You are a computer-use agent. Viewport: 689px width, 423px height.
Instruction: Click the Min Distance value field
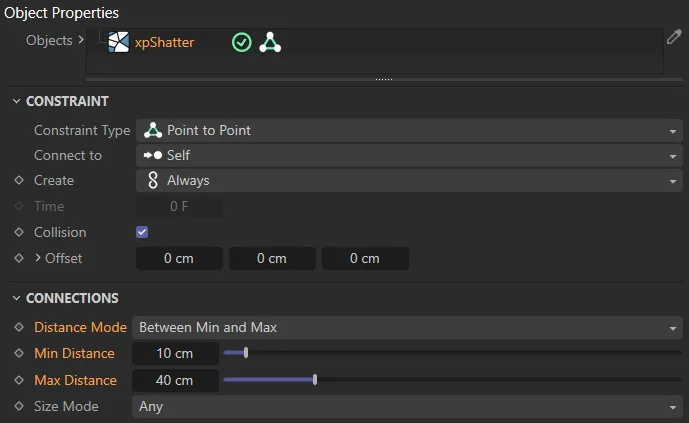coord(177,354)
